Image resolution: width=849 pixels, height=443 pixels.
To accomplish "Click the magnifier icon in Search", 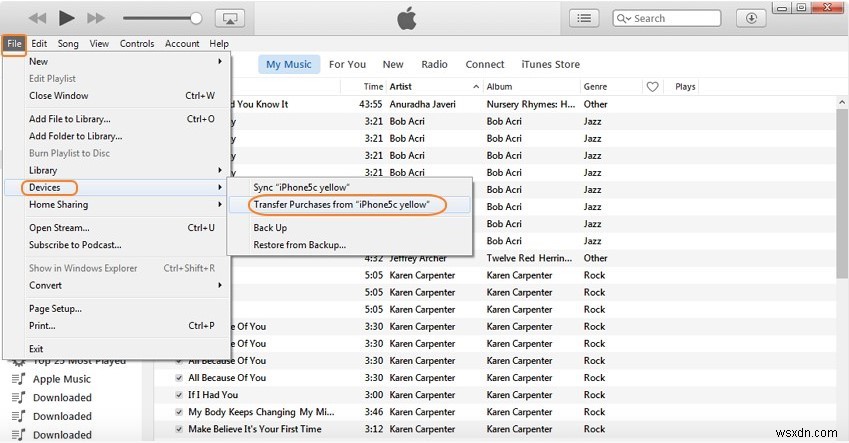I will coord(623,18).
